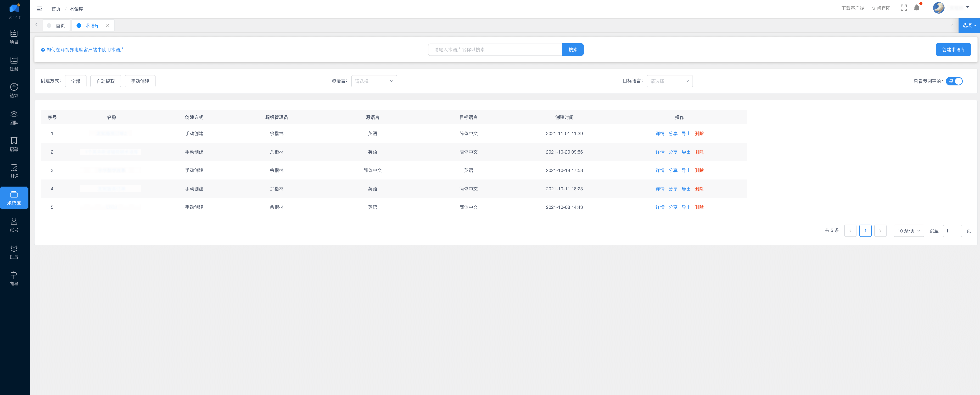
Task: Open the 设置 settings section
Action: (x=14, y=252)
